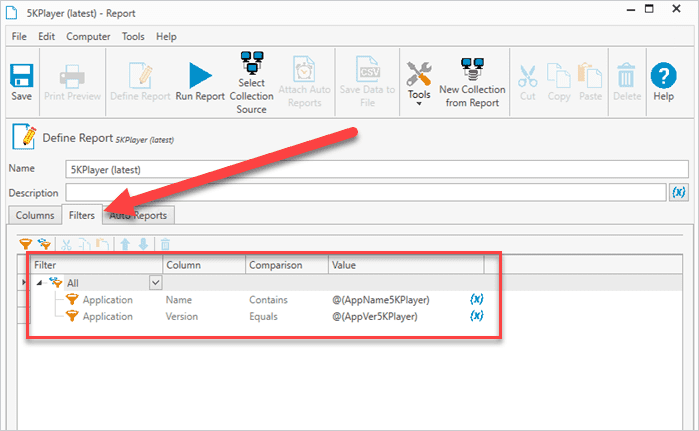
Task: Click the Delete trash can toolbar icon
Action: 626,75
